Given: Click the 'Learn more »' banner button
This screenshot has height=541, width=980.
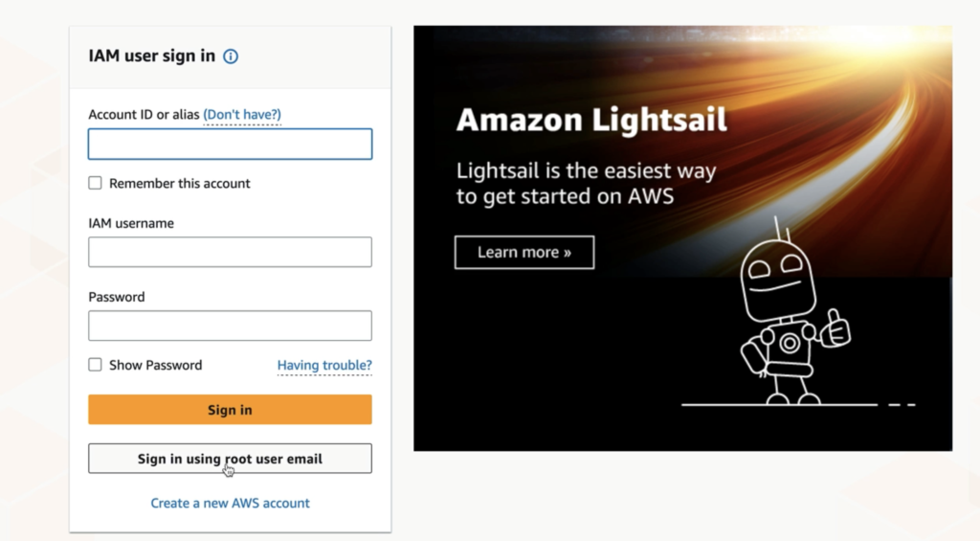Looking at the screenshot, I should coord(524,252).
